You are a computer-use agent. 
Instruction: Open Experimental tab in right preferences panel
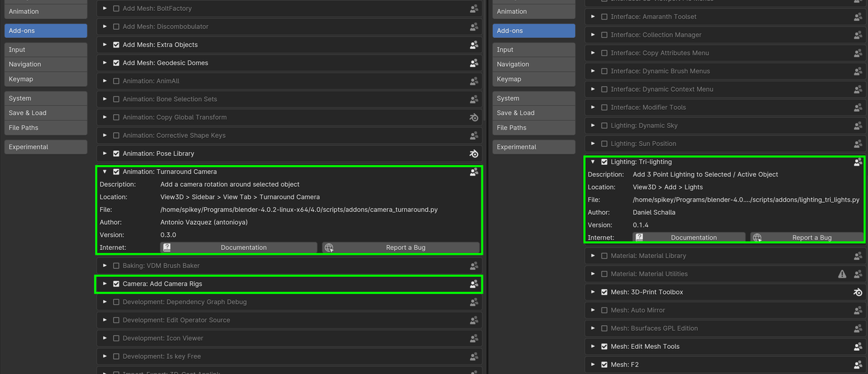[534, 147]
